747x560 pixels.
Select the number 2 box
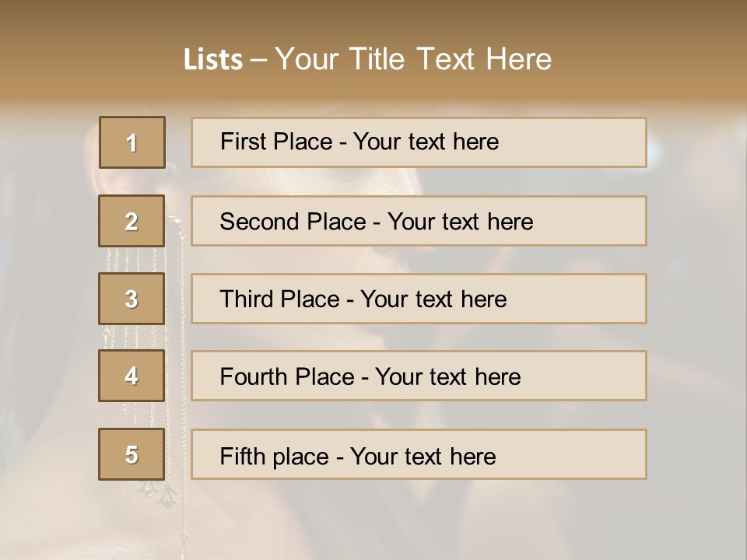(132, 221)
